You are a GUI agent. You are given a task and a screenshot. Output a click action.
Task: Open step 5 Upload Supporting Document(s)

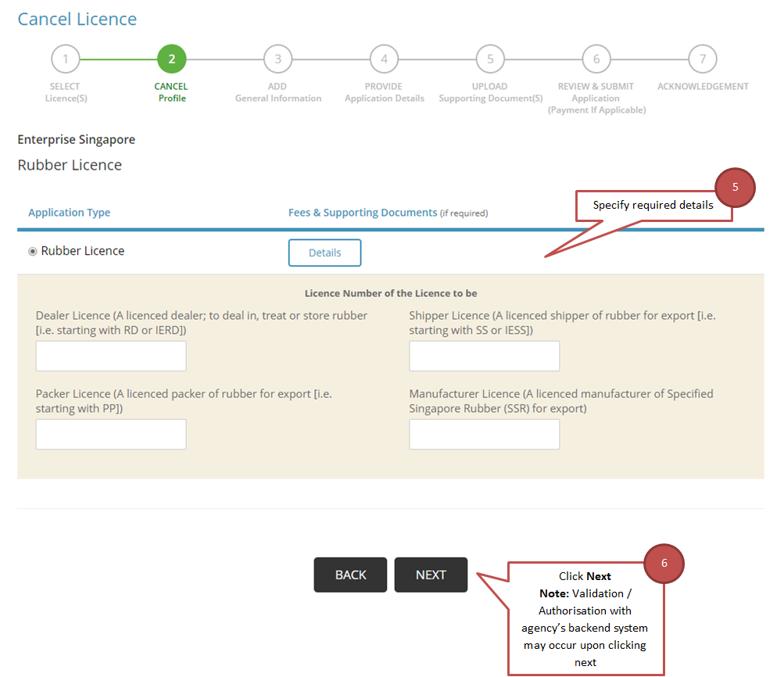(x=490, y=59)
